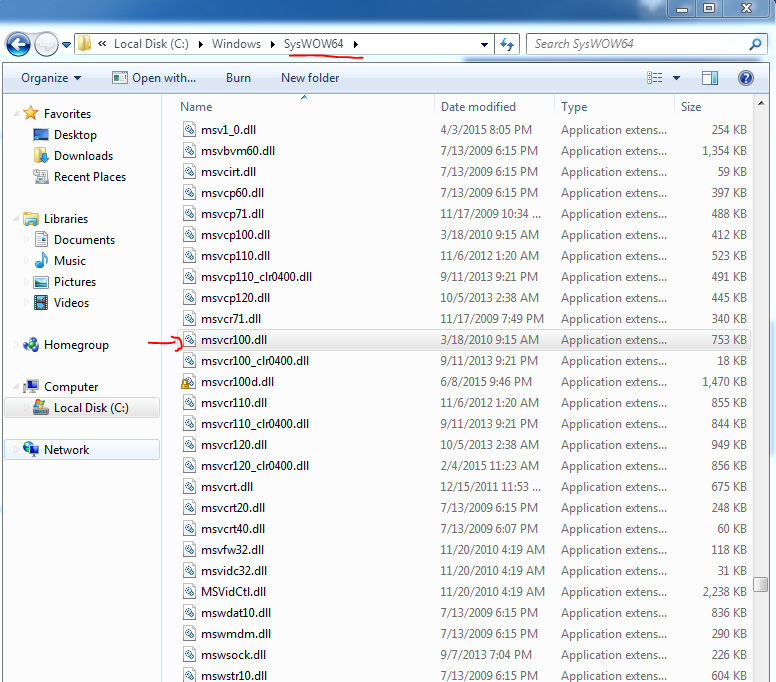Select Local Disk (C:) in sidebar

(82, 408)
